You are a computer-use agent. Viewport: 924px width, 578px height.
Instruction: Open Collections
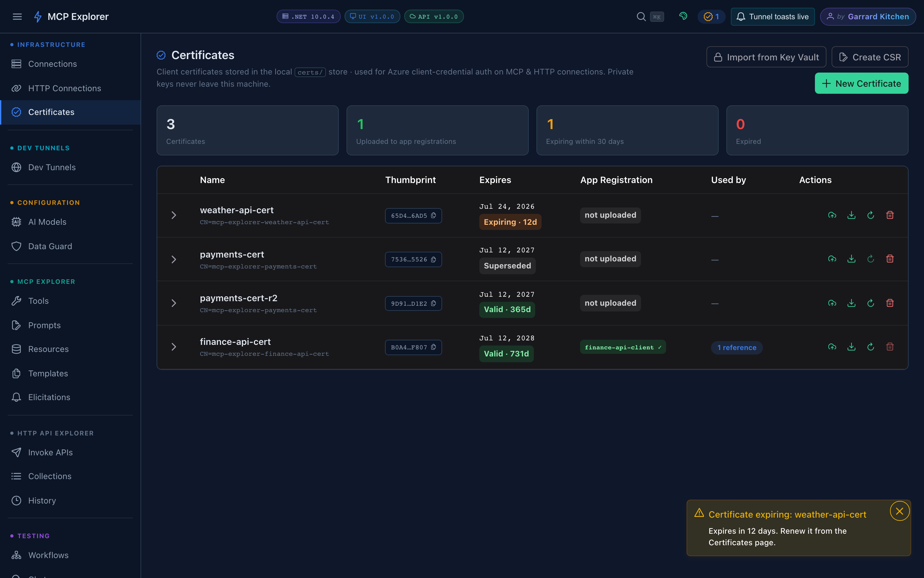tap(71, 476)
